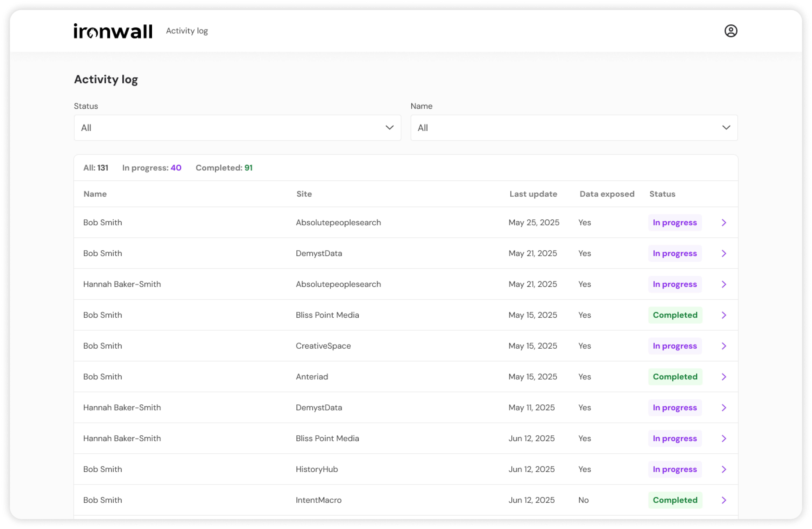Click Jun 12, 2025 date in HistoryHub row
Viewport: 812px width, 529px height.
[532, 469]
